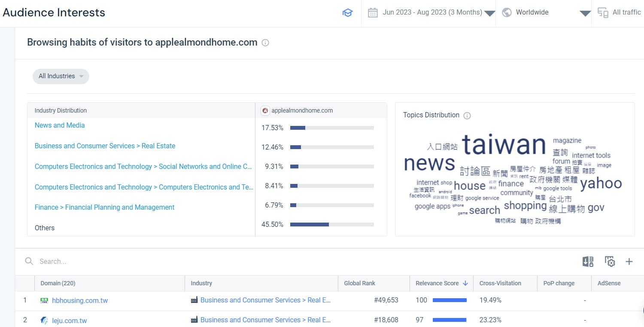
Task: Click the industry icon in leju.com.tw row
Action: (x=194, y=320)
